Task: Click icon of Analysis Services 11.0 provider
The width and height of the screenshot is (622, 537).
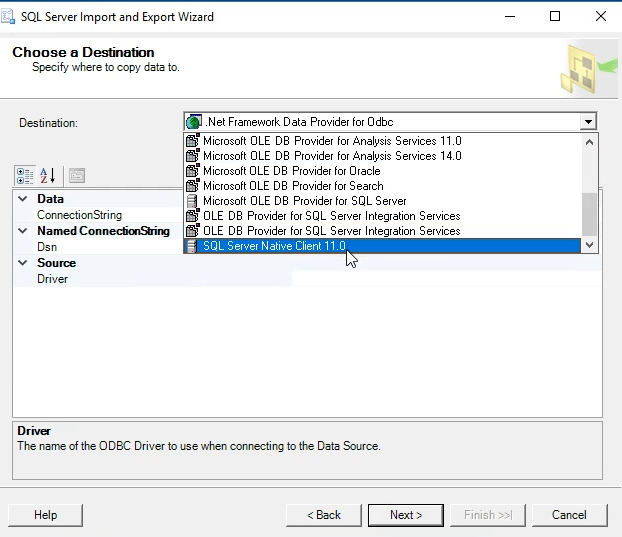Action: click(x=192, y=141)
